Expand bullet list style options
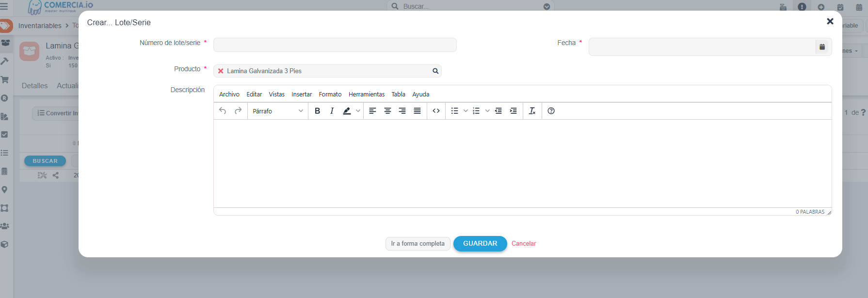The width and height of the screenshot is (868, 298). pyautogui.click(x=466, y=111)
